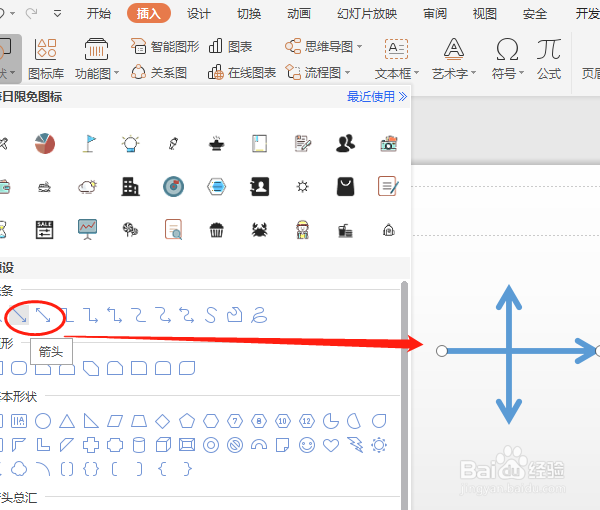
Task: Select the 插入 ribbon tab
Action: tap(148, 13)
